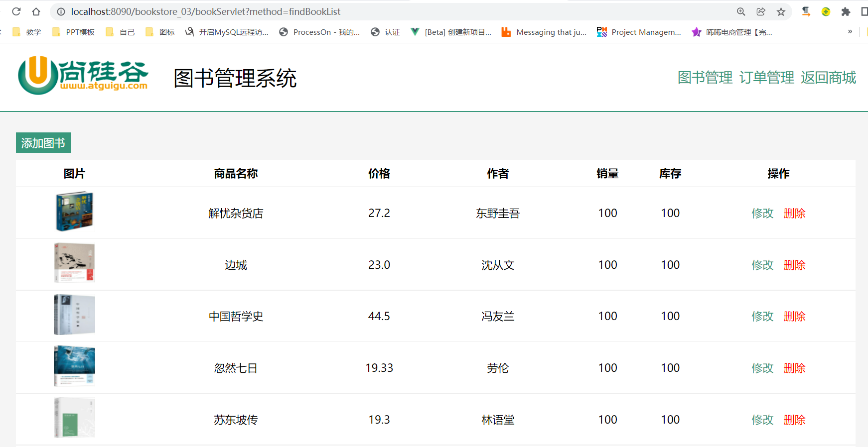This screenshot has width=868, height=447.
Task: Open the 开启MySQL远程访 bookmark
Action: [x=227, y=32]
